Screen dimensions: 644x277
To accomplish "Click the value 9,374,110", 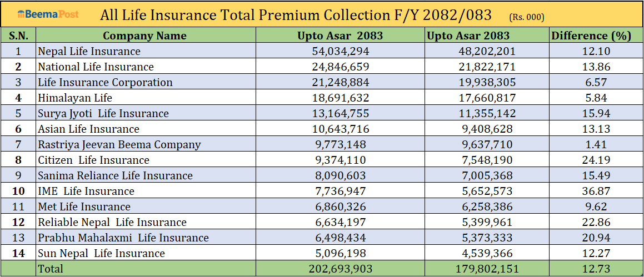I will tap(340, 160).
